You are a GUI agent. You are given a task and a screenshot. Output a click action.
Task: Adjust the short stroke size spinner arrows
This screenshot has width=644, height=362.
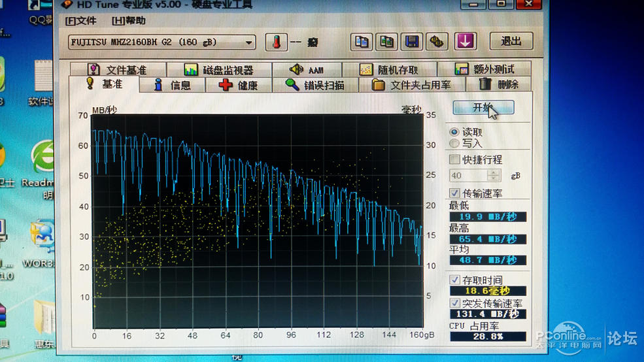[494, 176]
